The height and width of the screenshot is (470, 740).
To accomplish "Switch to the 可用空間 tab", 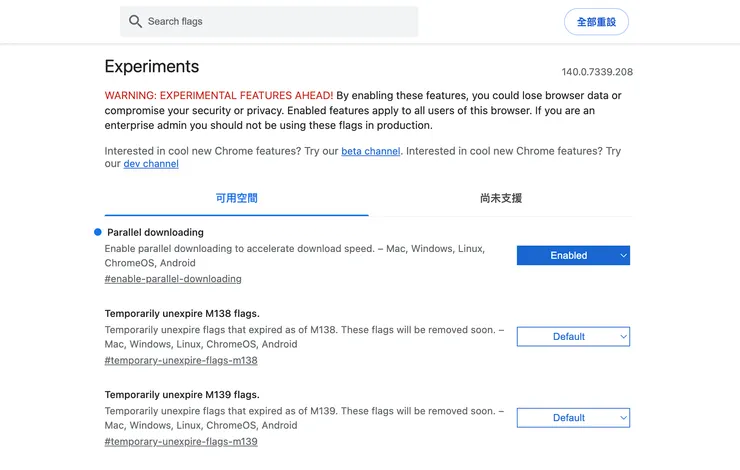I will [237, 198].
